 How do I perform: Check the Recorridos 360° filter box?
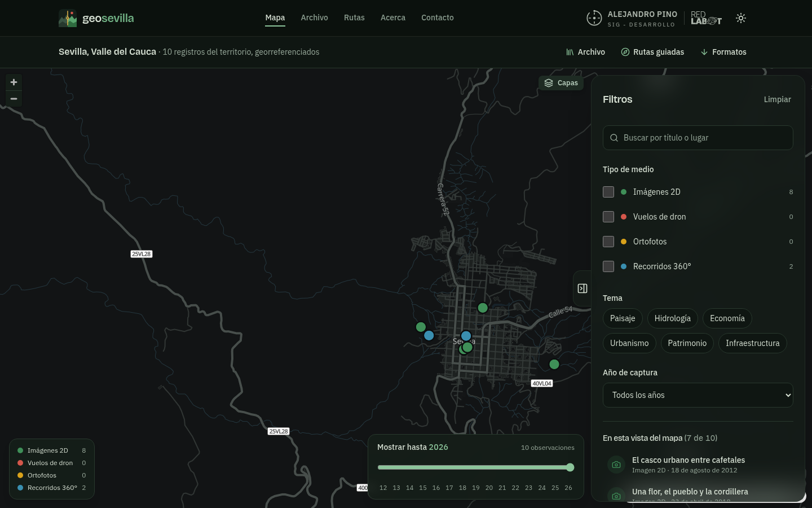pyautogui.click(x=608, y=266)
